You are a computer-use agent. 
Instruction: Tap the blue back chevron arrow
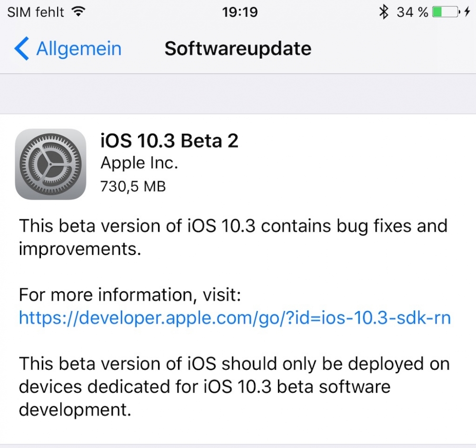click(x=21, y=49)
